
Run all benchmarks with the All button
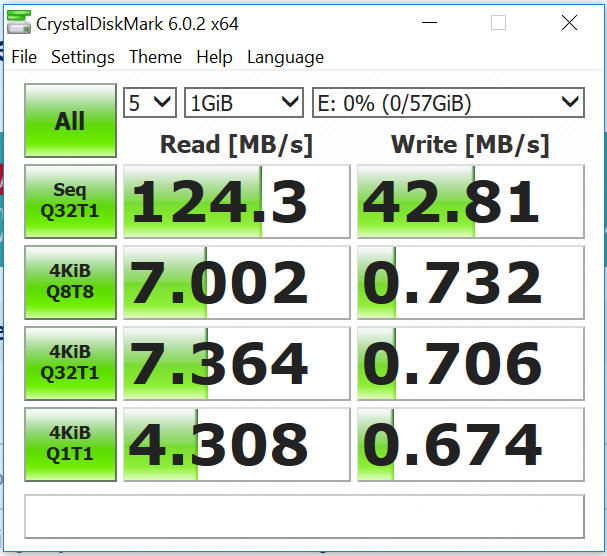tap(70, 120)
